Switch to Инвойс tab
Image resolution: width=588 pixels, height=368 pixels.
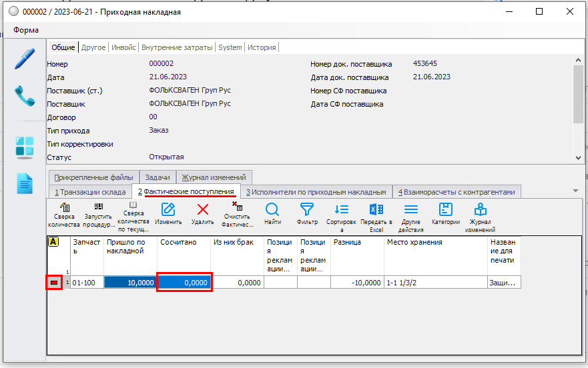pyautogui.click(x=123, y=47)
